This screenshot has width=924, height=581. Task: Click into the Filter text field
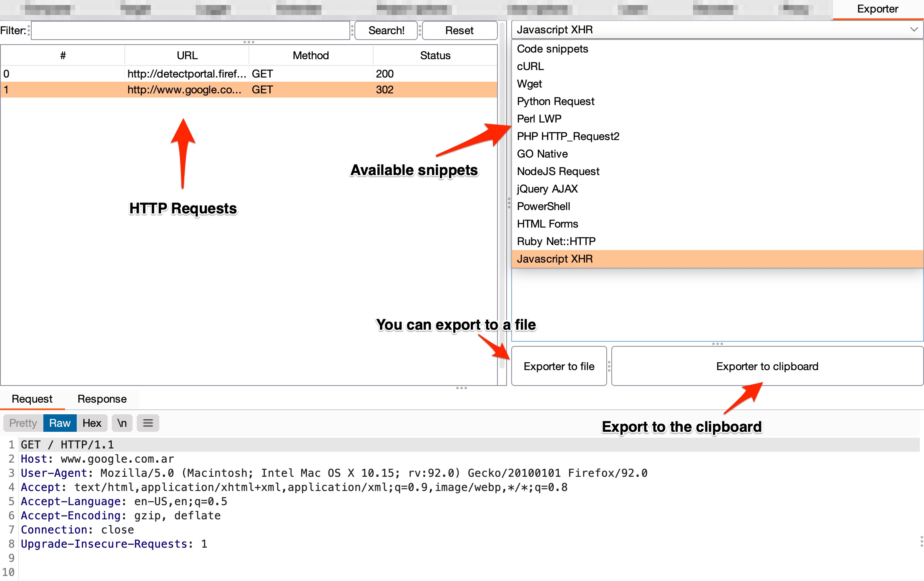[190, 30]
